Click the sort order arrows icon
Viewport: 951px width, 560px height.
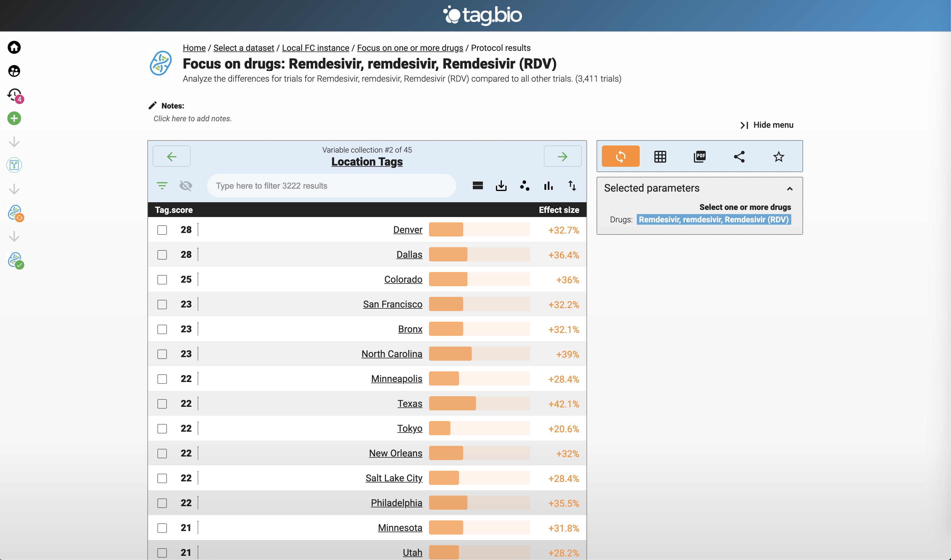click(572, 186)
